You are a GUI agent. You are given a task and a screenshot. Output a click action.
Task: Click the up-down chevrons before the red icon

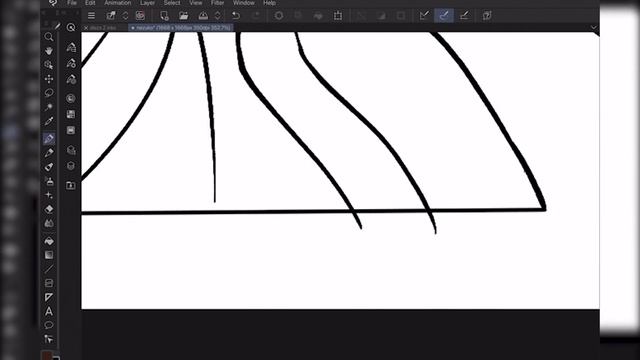[x=125, y=16]
